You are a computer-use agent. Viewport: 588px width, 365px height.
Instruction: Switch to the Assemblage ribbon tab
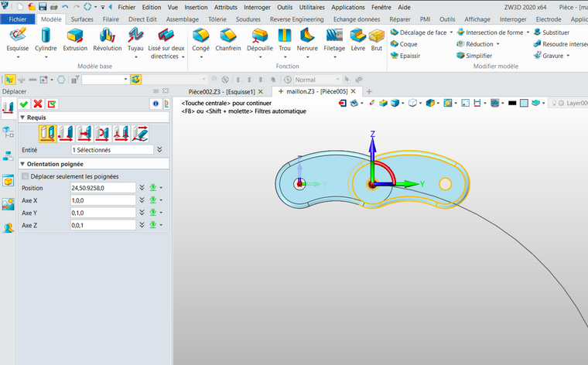(x=183, y=19)
